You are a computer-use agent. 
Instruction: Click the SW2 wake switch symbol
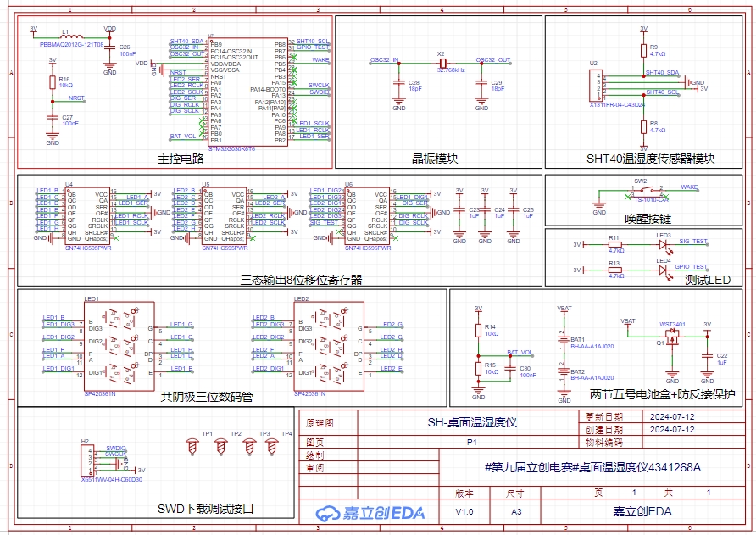coord(647,191)
